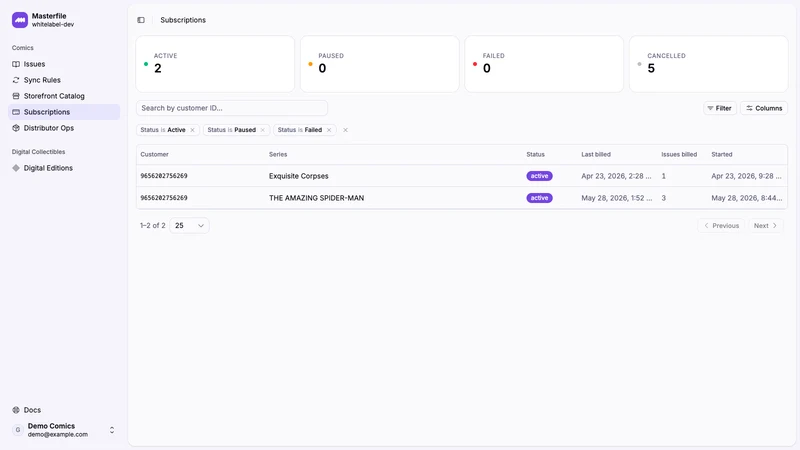This screenshot has width=800, height=450.
Task: Click the Demo Comics avatar icon
Action: [18, 430]
